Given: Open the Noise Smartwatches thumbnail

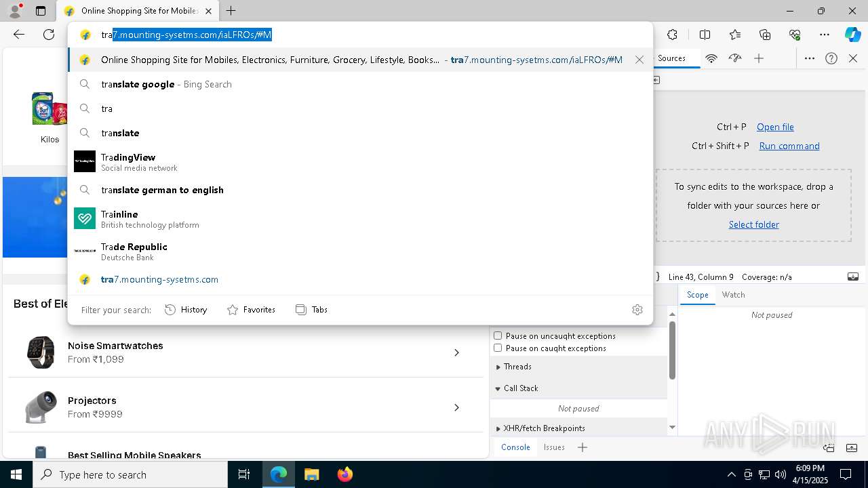Looking at the screenshot, I should click(x=41, y=352).
